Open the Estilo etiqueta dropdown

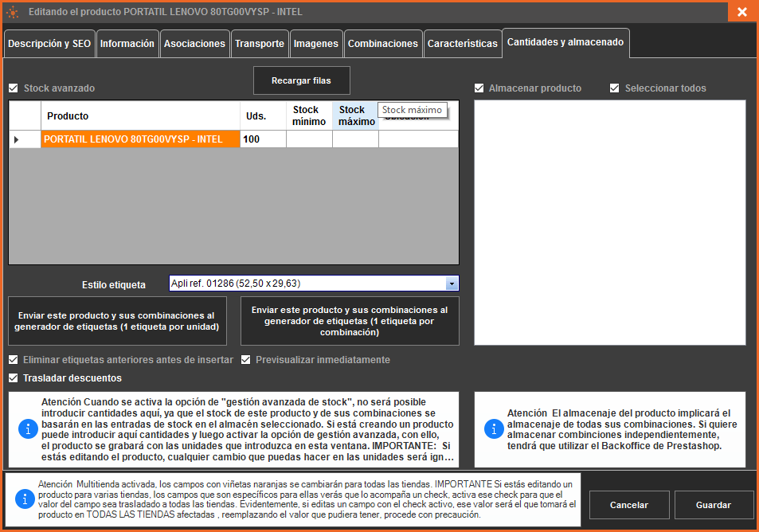click(452, 284)
